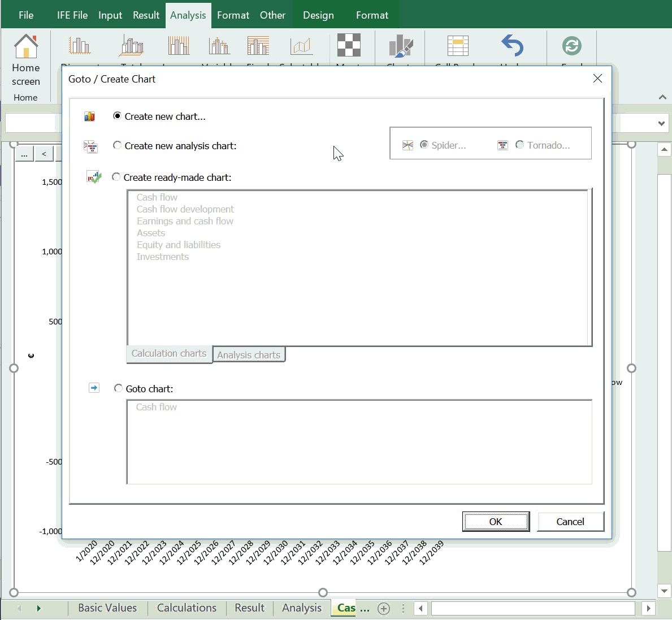Click the '<' button above the chart
Image resolution: width=672 pixels, height=620 pixels.
[44, 154]
